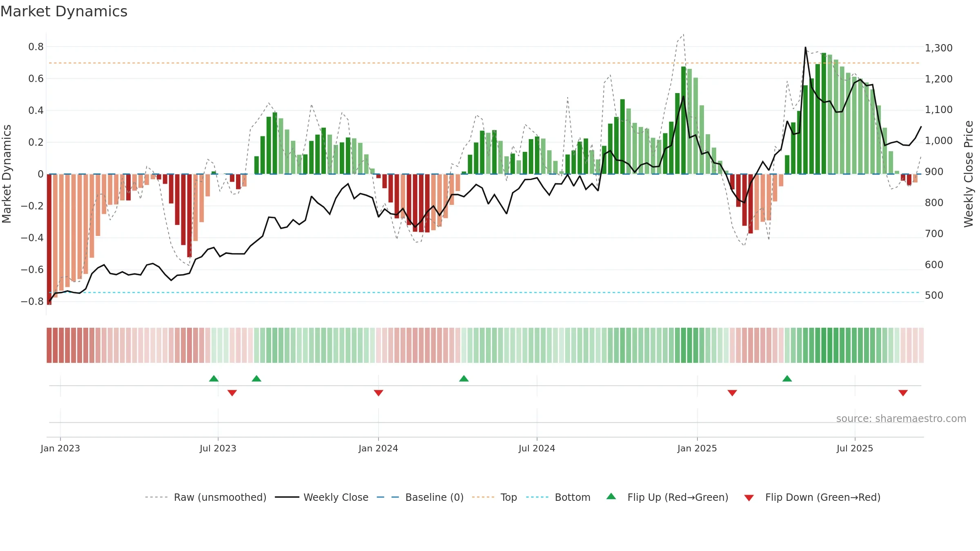This screenshot has height=551, width=980.
Task: Click the Jan 2025 x-axis label
Action: [x=697, y=448]
